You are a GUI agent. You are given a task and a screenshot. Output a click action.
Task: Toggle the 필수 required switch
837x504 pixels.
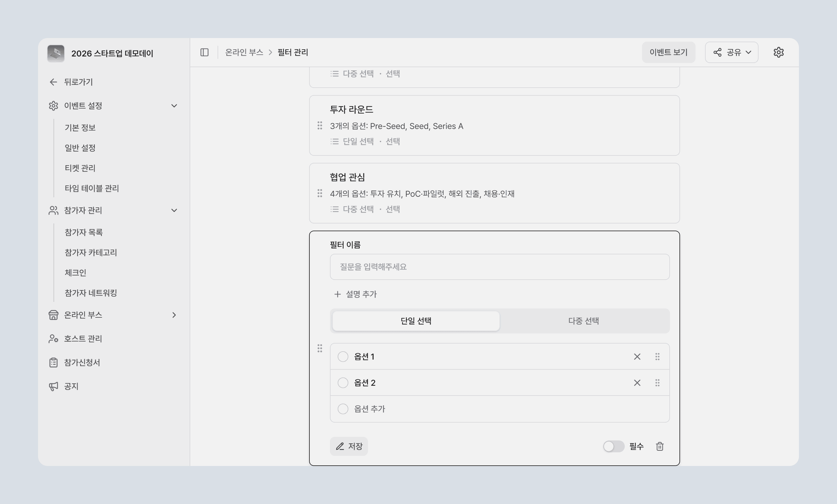[x=613, y=446]
